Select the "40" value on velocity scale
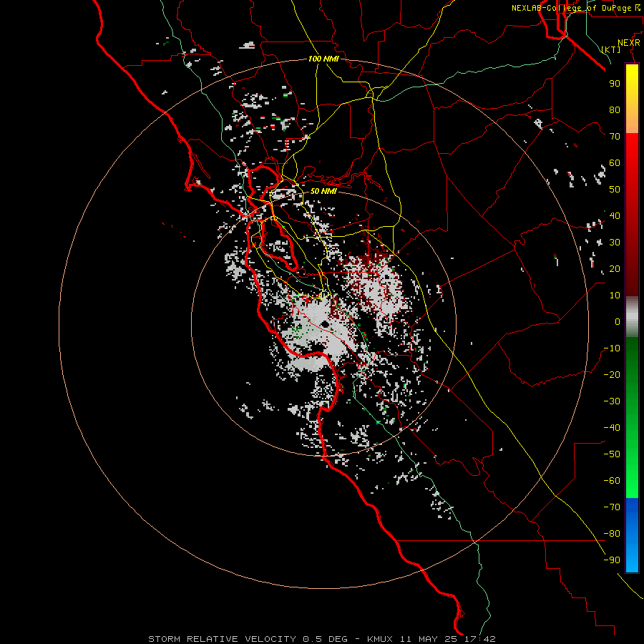The width and height of the screenshot is (644, 644). (615, 215)
